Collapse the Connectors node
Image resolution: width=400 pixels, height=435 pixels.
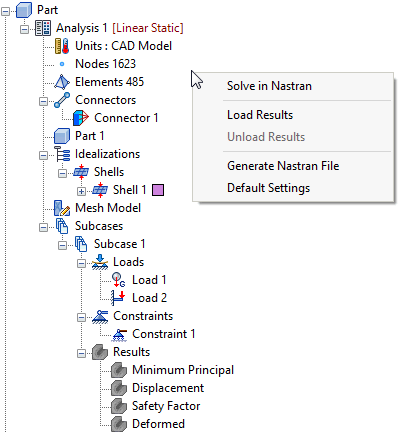click(x=43, y=101)
